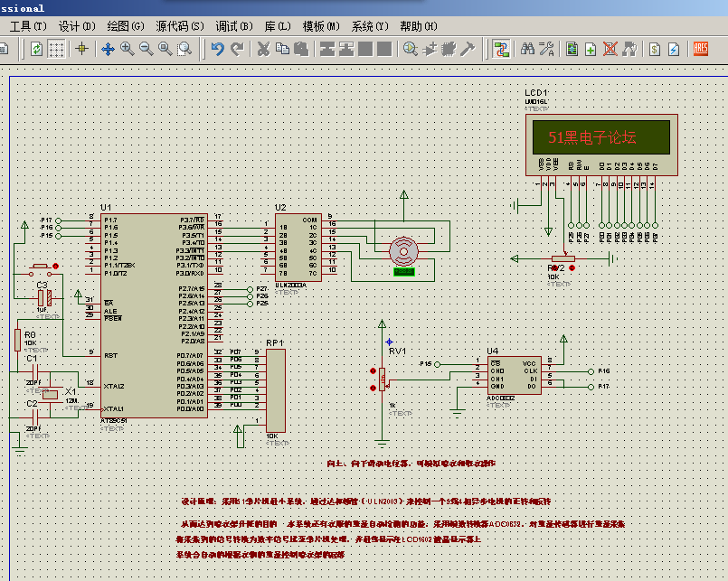Run the electrical rule check icon
This screenshot has width=728, height=581.
click(x=674, y=49)
